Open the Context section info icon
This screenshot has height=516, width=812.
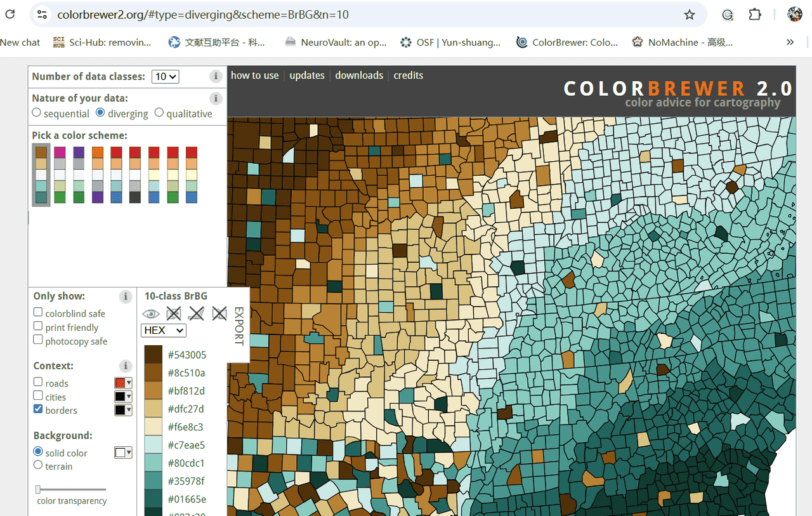(x=126, y=366)
